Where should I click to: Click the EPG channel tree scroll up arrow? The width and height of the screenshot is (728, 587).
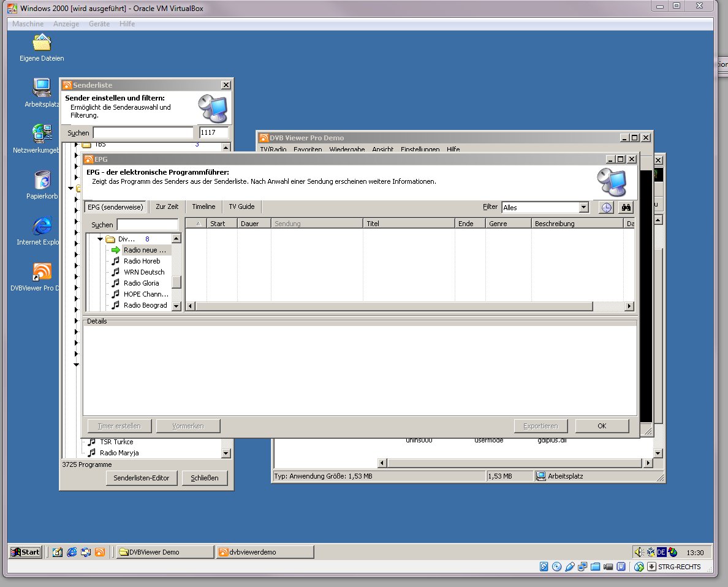pos(176,239)
